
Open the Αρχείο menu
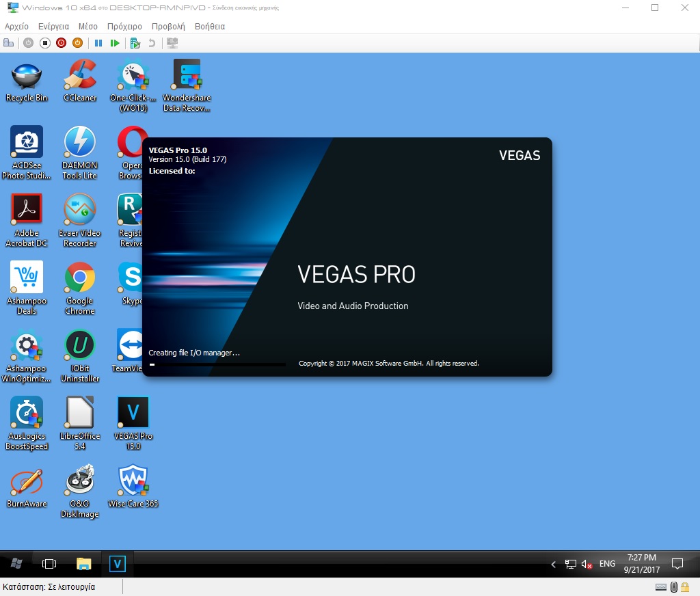[16, 27]
